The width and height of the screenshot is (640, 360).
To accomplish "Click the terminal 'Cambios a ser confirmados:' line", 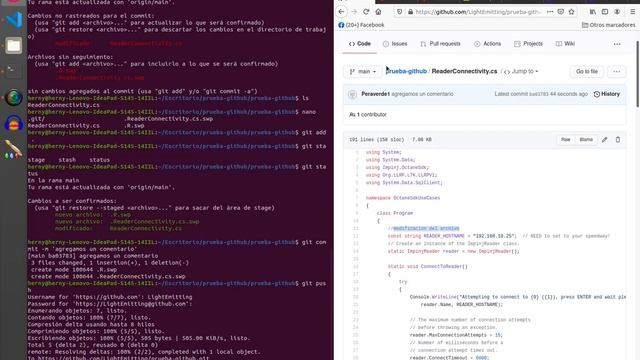I will point(72,201).
